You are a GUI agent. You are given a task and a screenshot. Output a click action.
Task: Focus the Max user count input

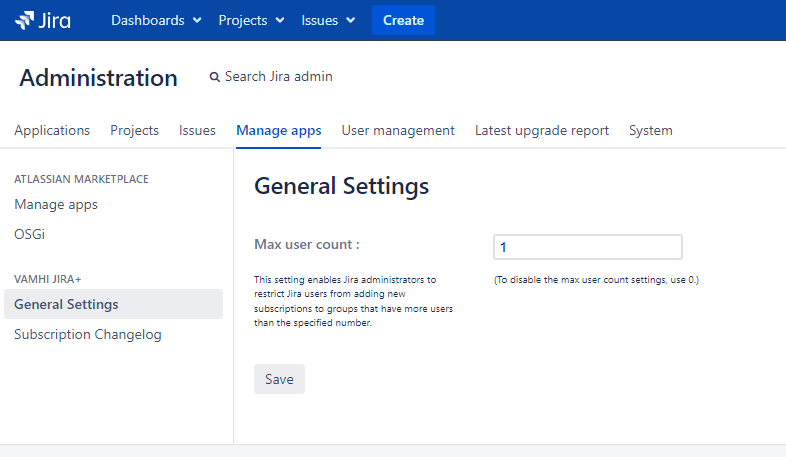587,247
